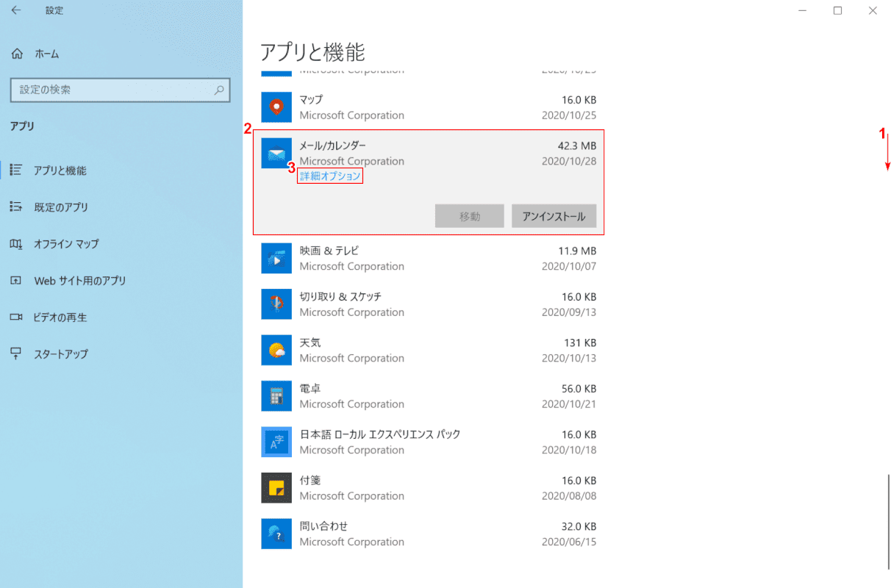Screen dimensions: 891x588
Task: Select the 切り取り & スケッチ app entry
Action: tap(429, 304)
